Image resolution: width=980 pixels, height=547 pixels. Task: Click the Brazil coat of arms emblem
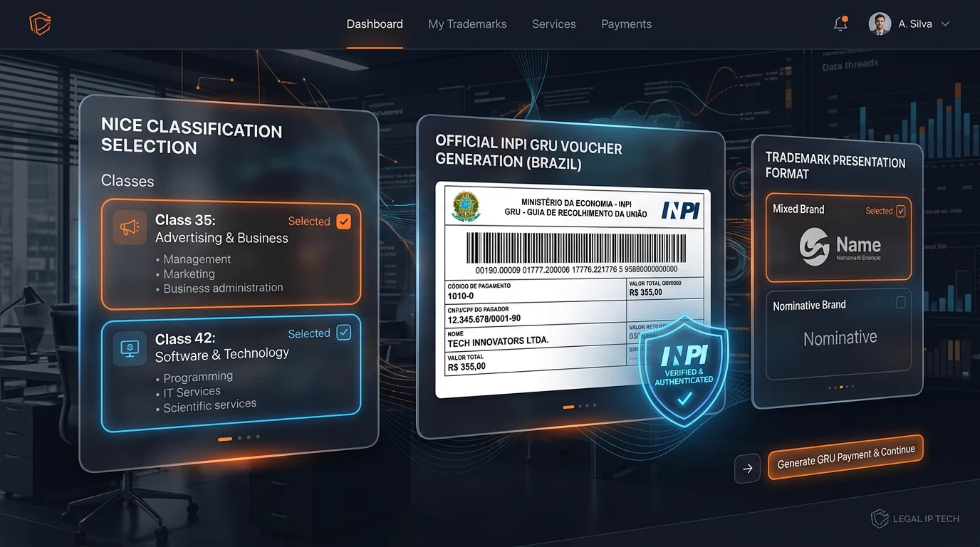point(466,207)
